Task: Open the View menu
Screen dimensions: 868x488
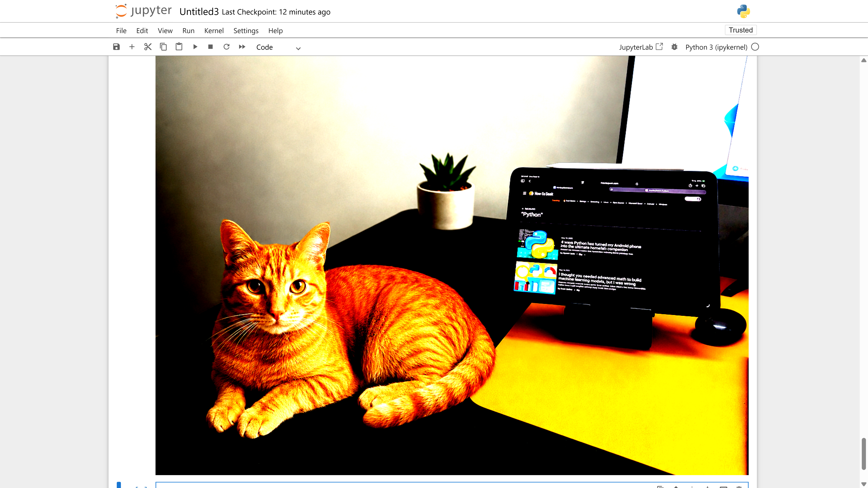Action: (165, 31)
